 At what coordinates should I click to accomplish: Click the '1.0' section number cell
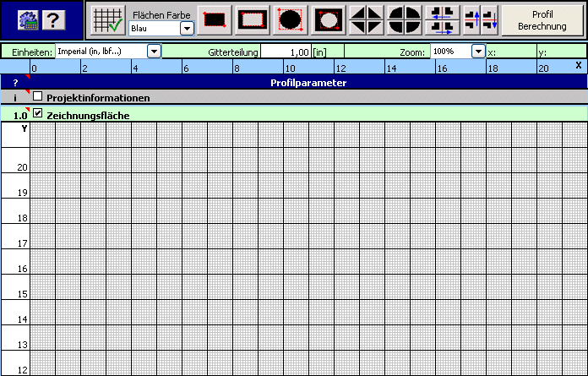(15, 114)
